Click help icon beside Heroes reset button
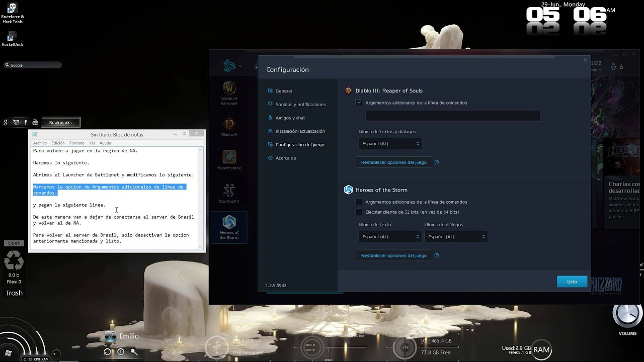Viewport: 644px width, 362px height. 437,255
